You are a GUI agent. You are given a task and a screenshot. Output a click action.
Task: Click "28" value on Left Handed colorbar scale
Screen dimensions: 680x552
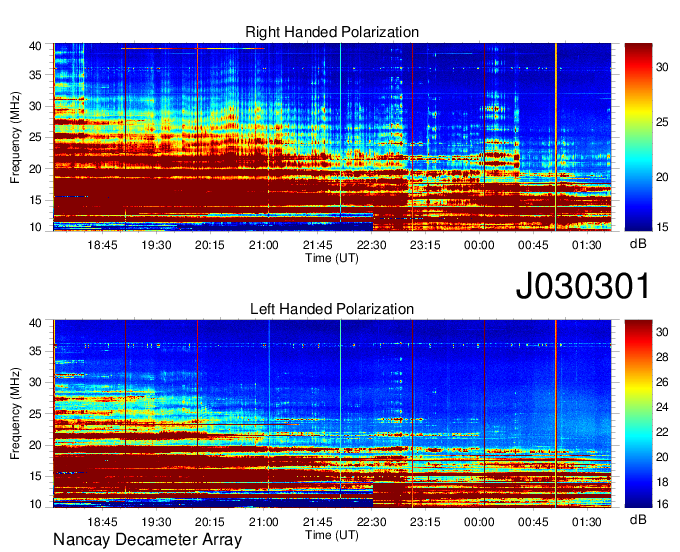pyautogui.click(x=662, y=357)
